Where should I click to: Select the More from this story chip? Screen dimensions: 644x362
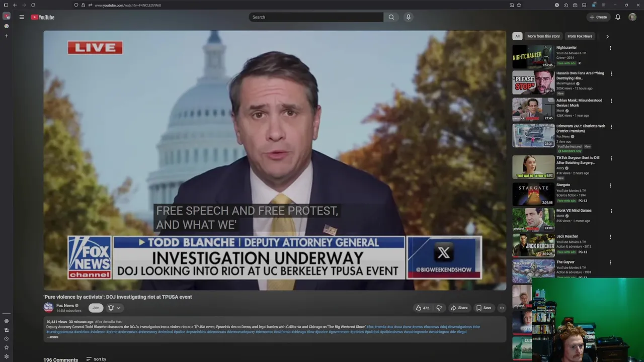click(x=543, y=36)
